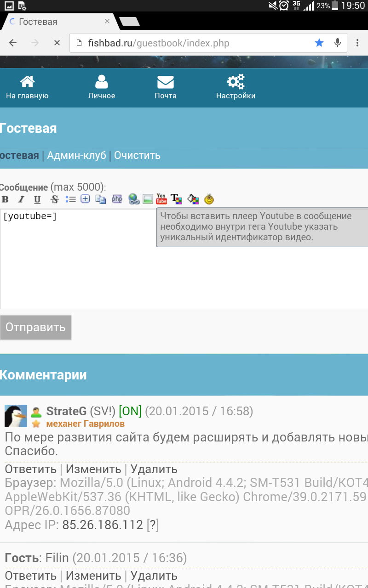Insert image tag icon
Viewport: 368px width, 588px height.
pyautogui.click(x=147, y=199)
